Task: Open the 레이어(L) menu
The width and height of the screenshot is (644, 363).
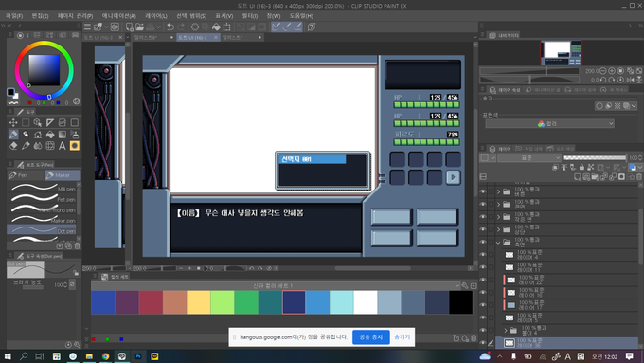Action: [156, 15]
